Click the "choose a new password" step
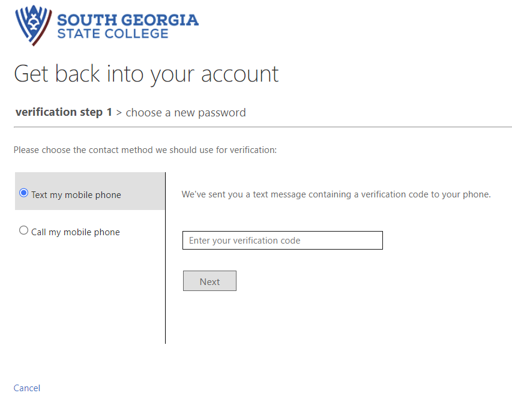 (185, 113)
